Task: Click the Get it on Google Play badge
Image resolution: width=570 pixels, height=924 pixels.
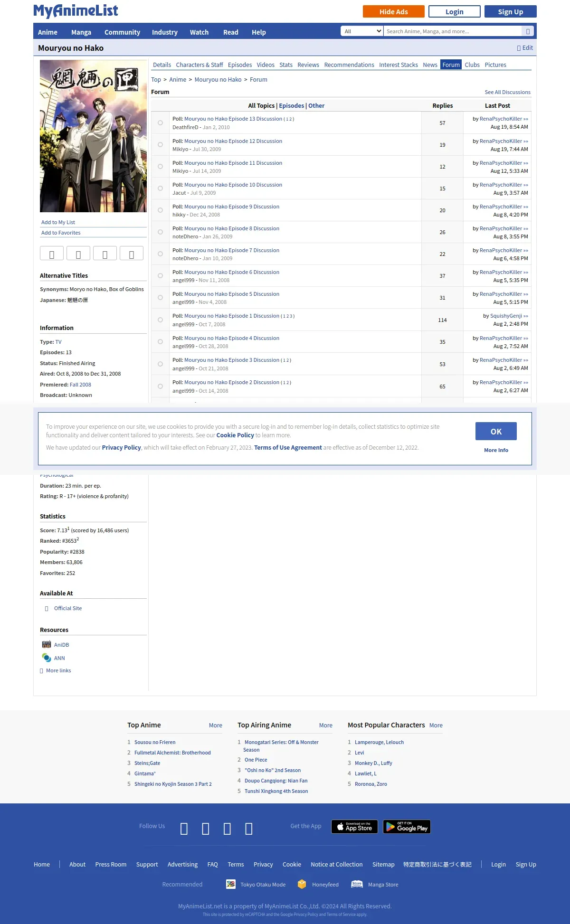Action: click(x=407, y=827)
